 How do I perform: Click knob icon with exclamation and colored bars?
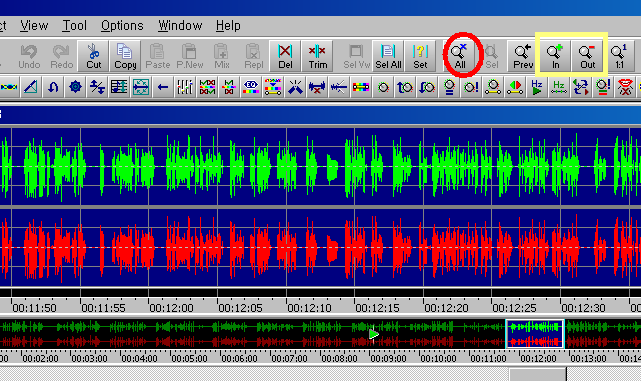pyautogui.click(x=603, y=87)
